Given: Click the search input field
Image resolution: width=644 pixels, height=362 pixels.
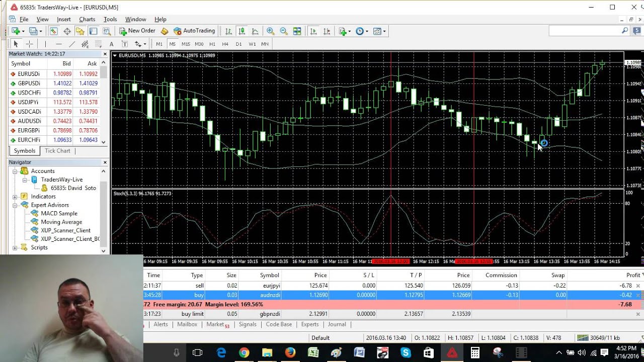Looking at the screenshot, I should [x=585, y=31].
